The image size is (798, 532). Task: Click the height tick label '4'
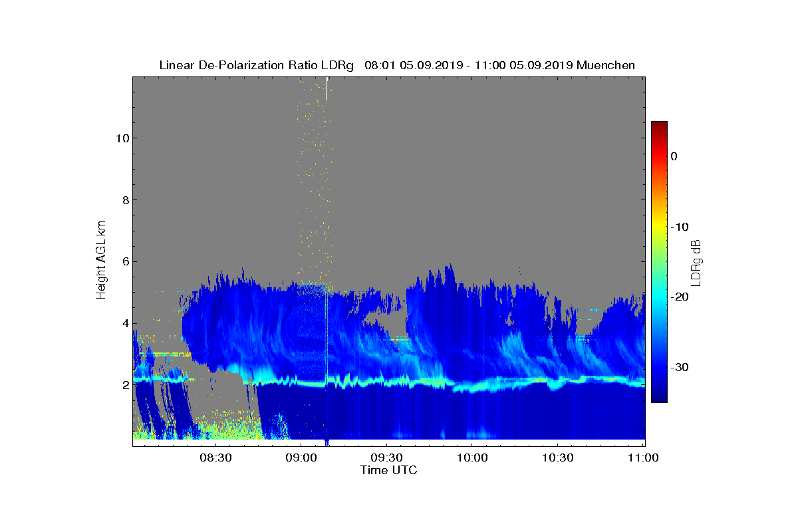point(125,324)
